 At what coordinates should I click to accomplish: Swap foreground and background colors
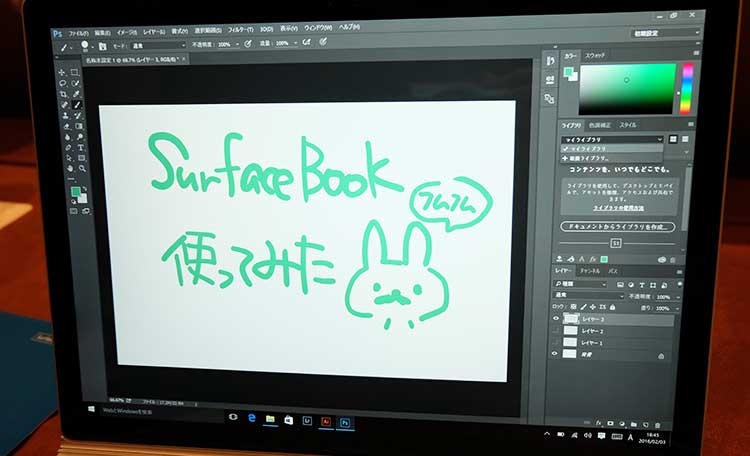pyautogui.click(x=85, y=189)
